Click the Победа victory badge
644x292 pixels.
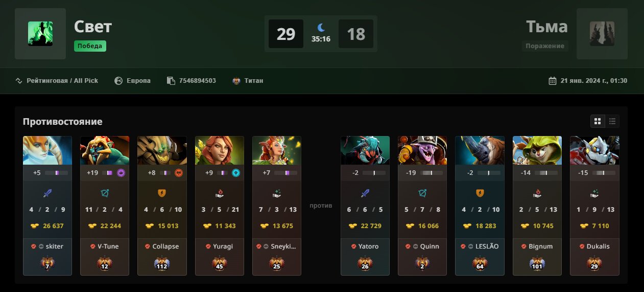(90, 46)
